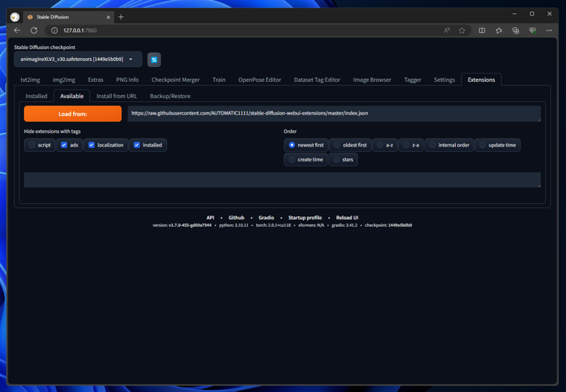Open a new browser tab

click(121, 17)
